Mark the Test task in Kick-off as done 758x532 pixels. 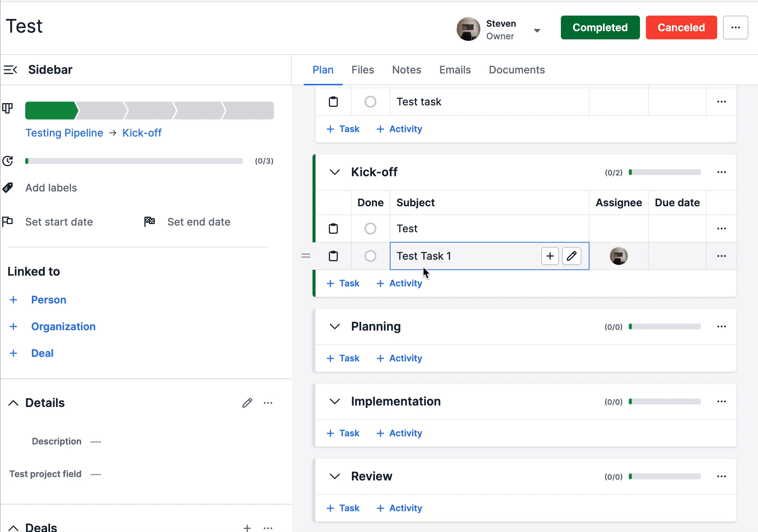point(370,229)
